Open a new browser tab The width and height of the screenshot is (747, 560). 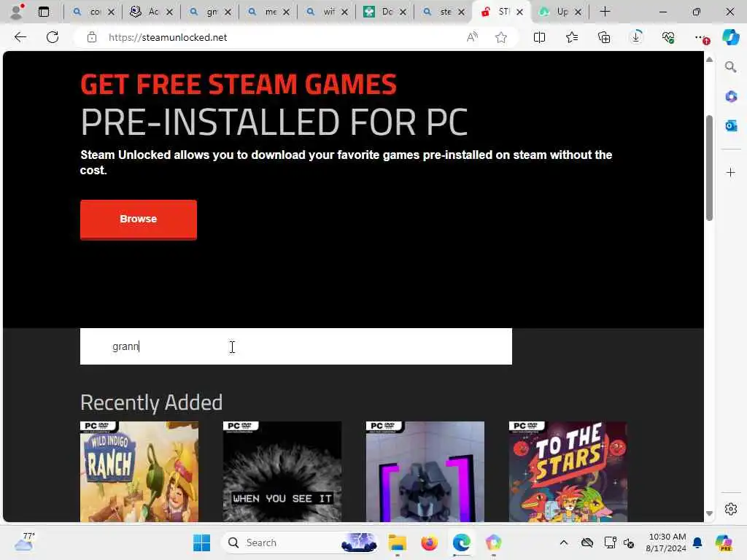pyautogui.click(x=605, y=12)
